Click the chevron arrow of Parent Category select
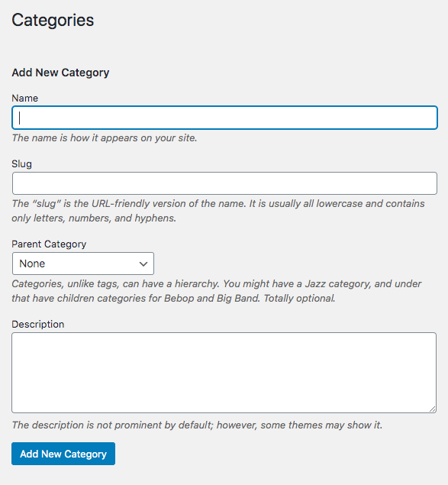This screenshot has height=485, width=448. coord(143,264)
